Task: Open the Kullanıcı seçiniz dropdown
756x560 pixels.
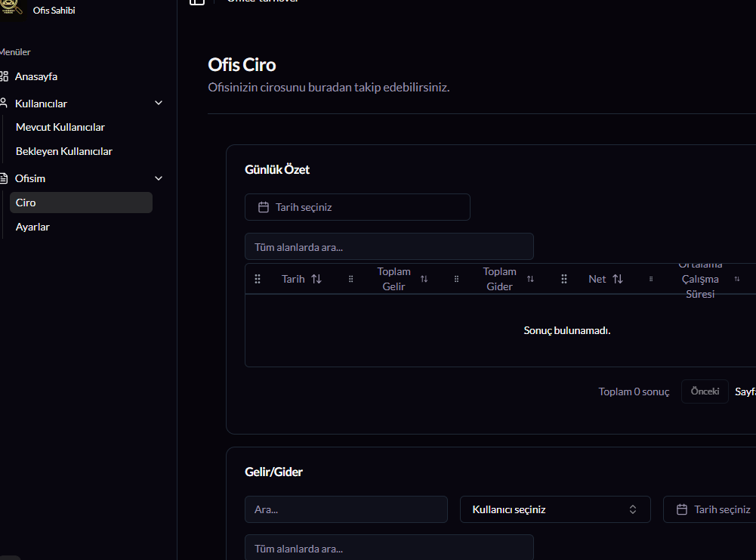Action: tap(554, 509)
